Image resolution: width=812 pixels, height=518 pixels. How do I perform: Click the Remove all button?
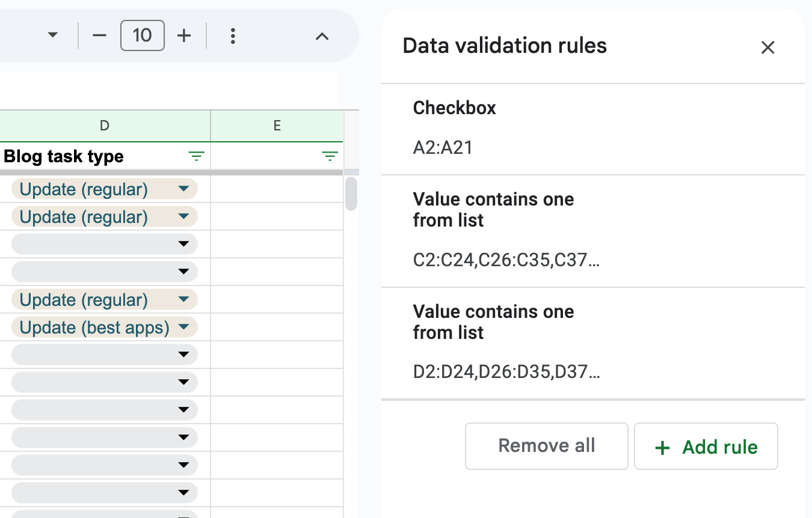pos(546,446)
